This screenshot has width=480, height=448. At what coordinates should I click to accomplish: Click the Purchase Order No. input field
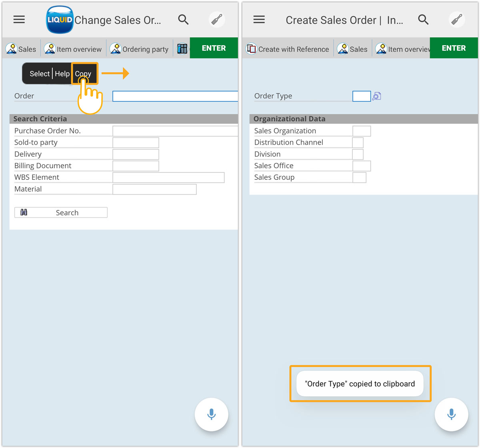click(175, 131)
